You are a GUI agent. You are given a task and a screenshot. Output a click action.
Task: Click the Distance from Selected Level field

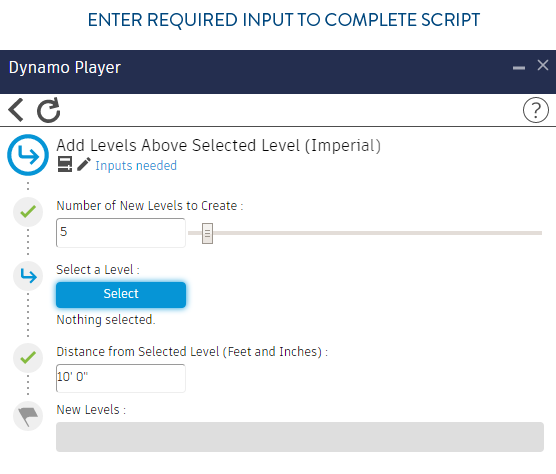[121, 378]
